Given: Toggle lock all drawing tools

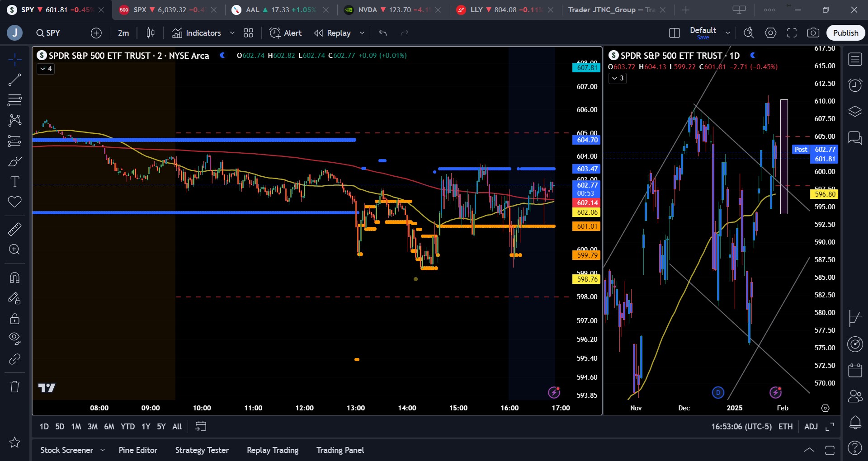Looking at the screenshot, I should point(14,319).
